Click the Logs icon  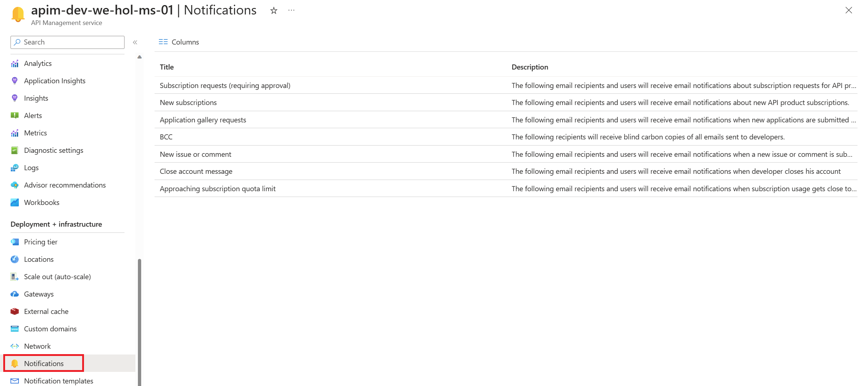click(14, 168)
